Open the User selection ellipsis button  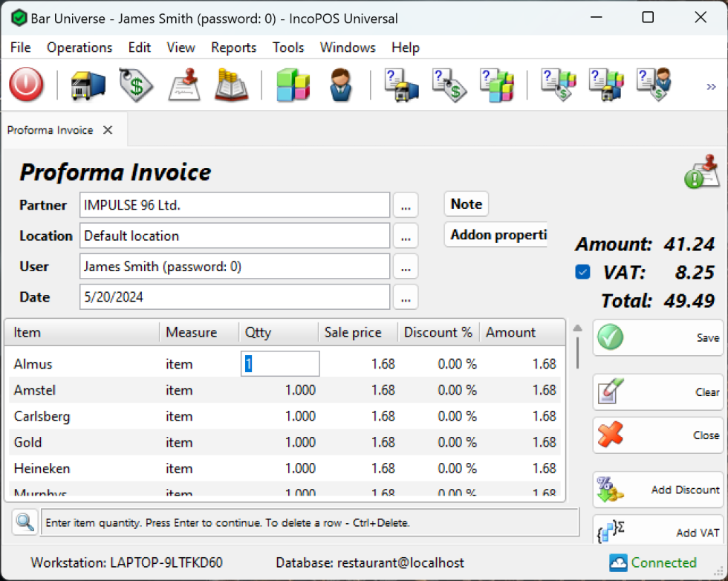pyautogui.click(x=406, y=267)
